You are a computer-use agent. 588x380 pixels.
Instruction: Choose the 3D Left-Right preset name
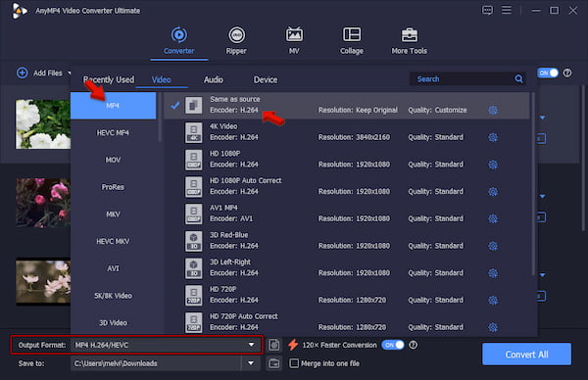[x=230, y=261]
